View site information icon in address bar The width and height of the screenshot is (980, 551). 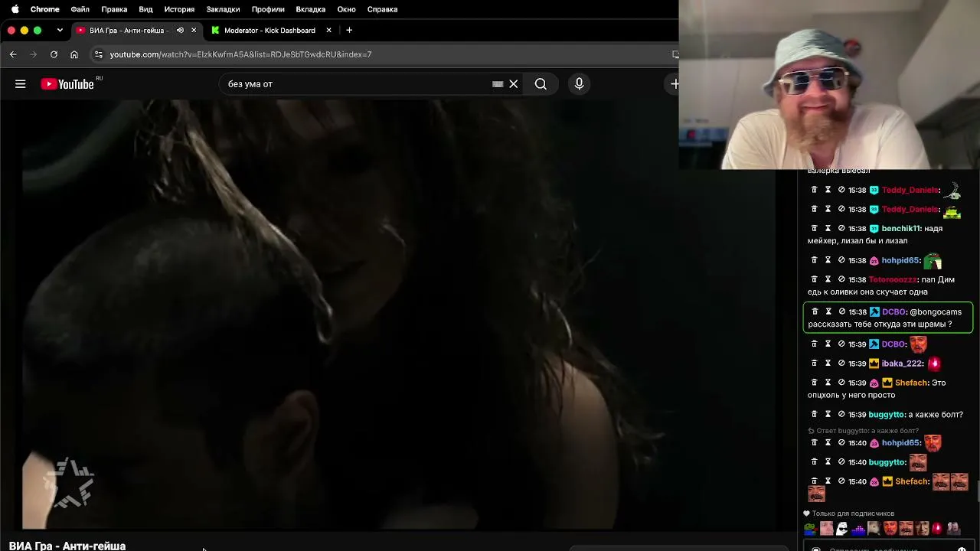98,54
